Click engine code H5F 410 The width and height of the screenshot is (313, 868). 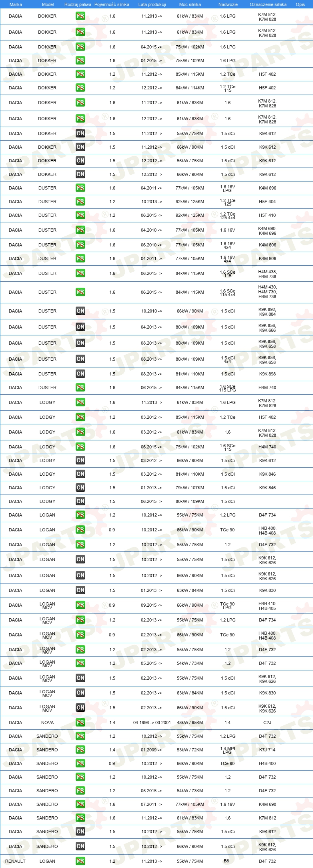tap(267, 215)
